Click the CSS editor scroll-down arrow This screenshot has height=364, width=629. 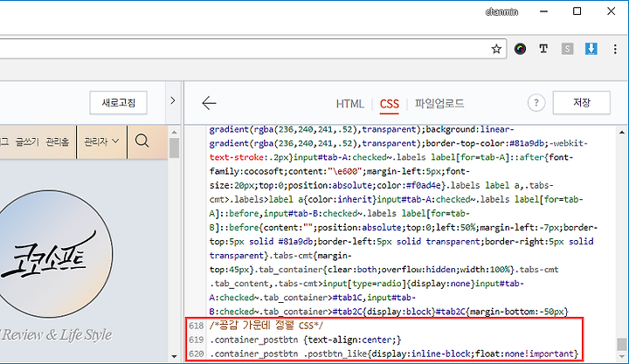622,356
